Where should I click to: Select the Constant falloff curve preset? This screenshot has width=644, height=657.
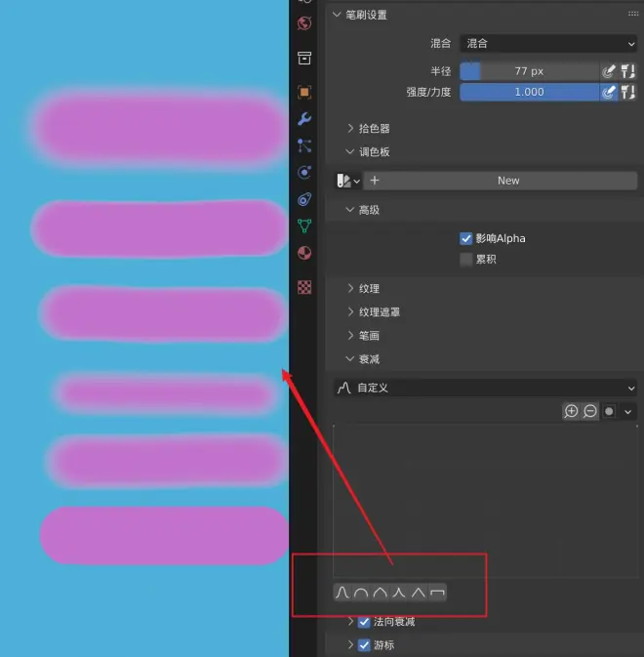(x=437, y=593)
